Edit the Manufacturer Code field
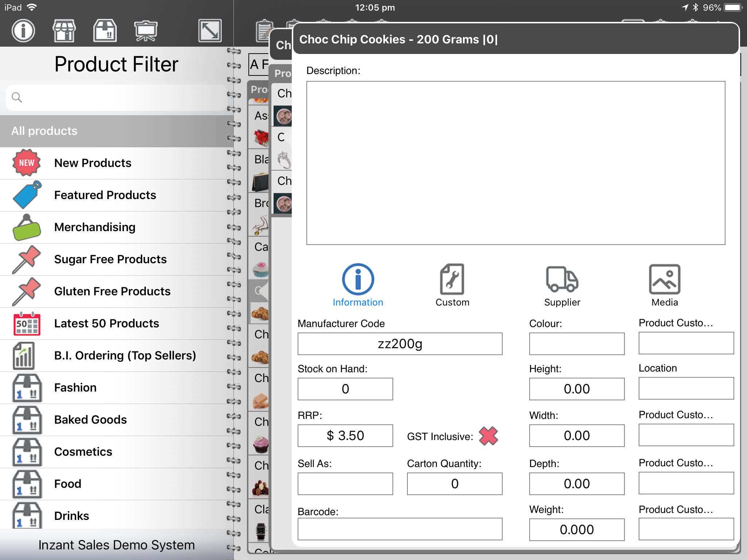 400,344
